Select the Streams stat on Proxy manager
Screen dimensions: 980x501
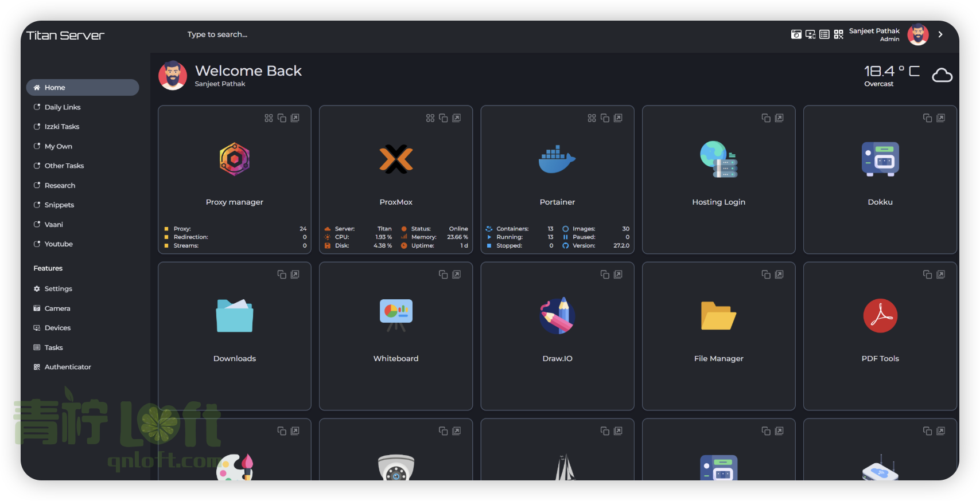tap(235, 246)
